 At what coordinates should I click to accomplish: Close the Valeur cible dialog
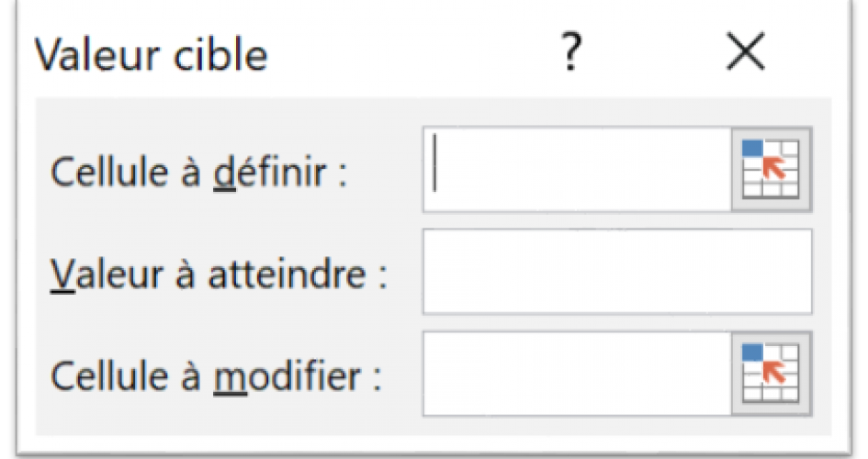(x=746, y=52)
